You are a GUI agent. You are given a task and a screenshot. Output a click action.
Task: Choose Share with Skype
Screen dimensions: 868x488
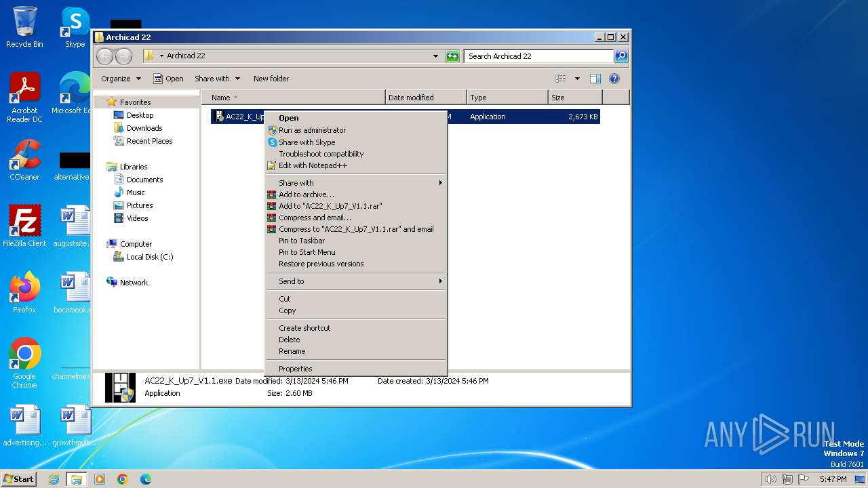pyautogui.click(x=356, y=142)
